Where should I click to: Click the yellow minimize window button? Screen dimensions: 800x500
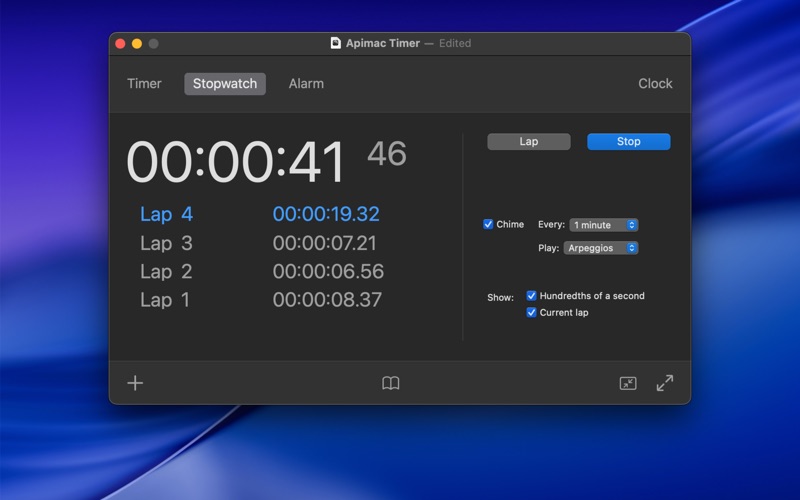137,43
